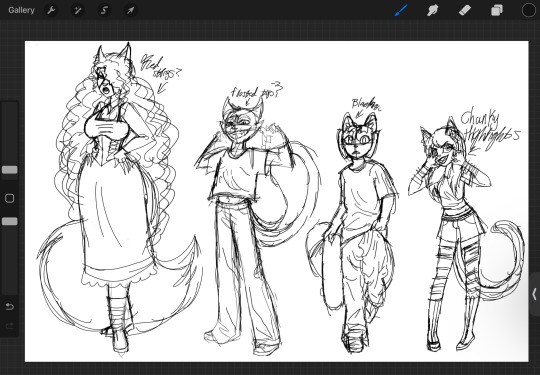Screen dimensions: 540x375
Task: Open the Actions wrench menu
Action: (x=51, y=10)
